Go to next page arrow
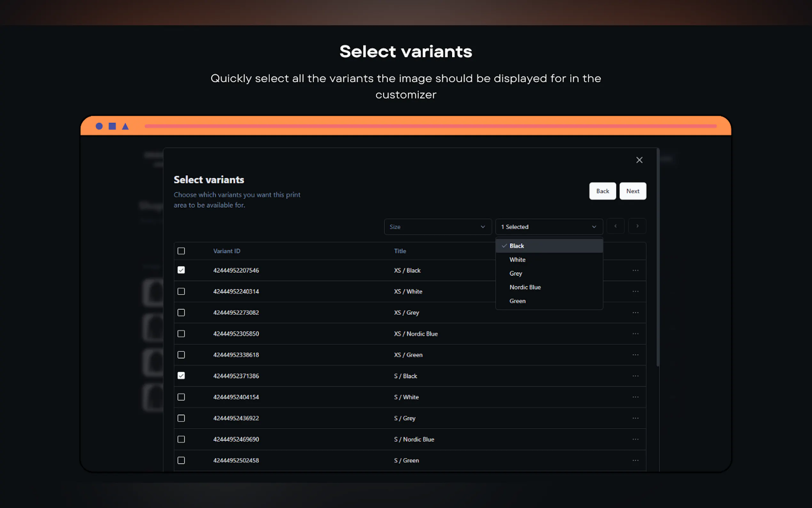This screenshot has width=812, height=508. pos(637,226)
